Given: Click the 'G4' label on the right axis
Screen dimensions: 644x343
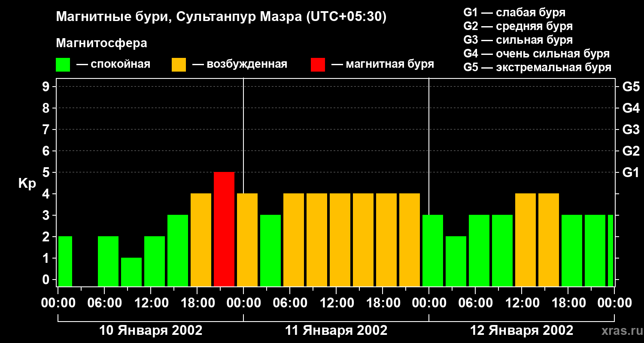Looking at the screenshot, I should tap(631, 108).
